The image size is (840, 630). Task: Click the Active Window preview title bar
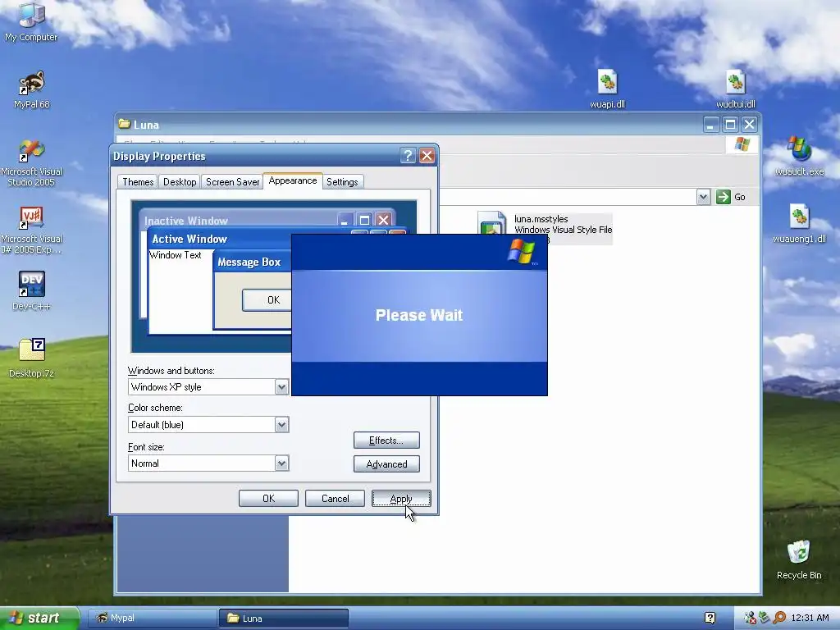coord(220,239)
